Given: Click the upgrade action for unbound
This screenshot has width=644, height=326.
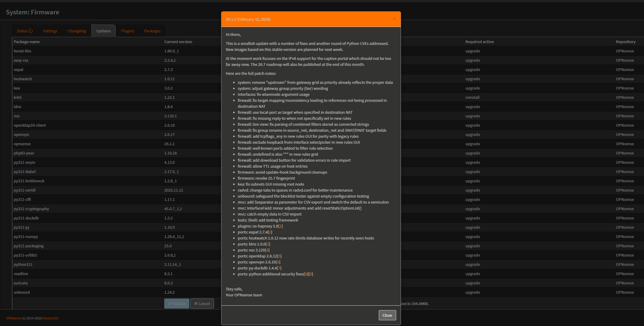Looking at the screenshot, I should (x=473, y=292).
